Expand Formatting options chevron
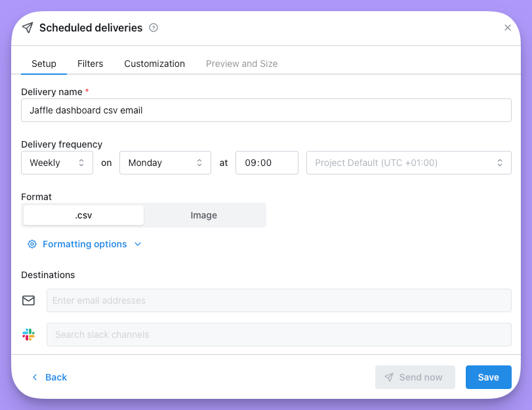 pyautogui.click(x=138, y=244)
